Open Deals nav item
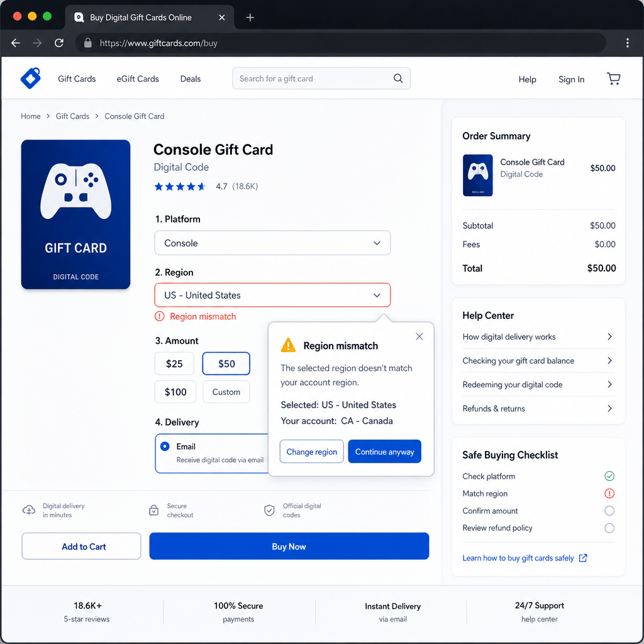The height and width of the screenshot is (644, 644). pyautogui.click(x=191, y=79)
